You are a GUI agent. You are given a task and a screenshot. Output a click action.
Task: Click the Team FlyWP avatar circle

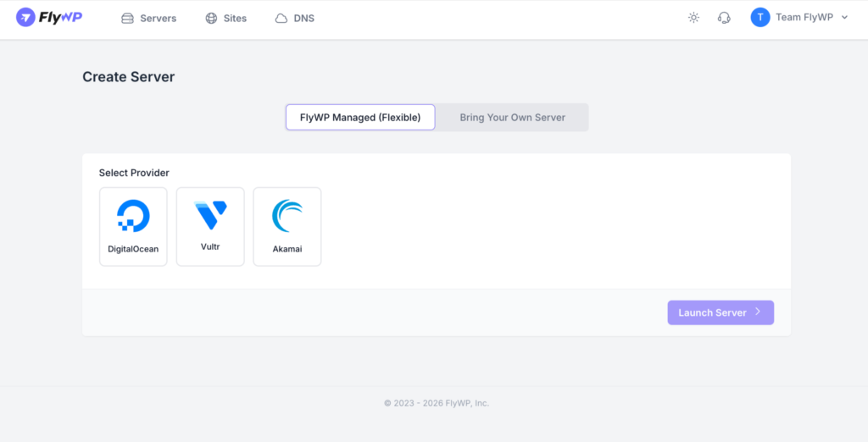[760, 18]
